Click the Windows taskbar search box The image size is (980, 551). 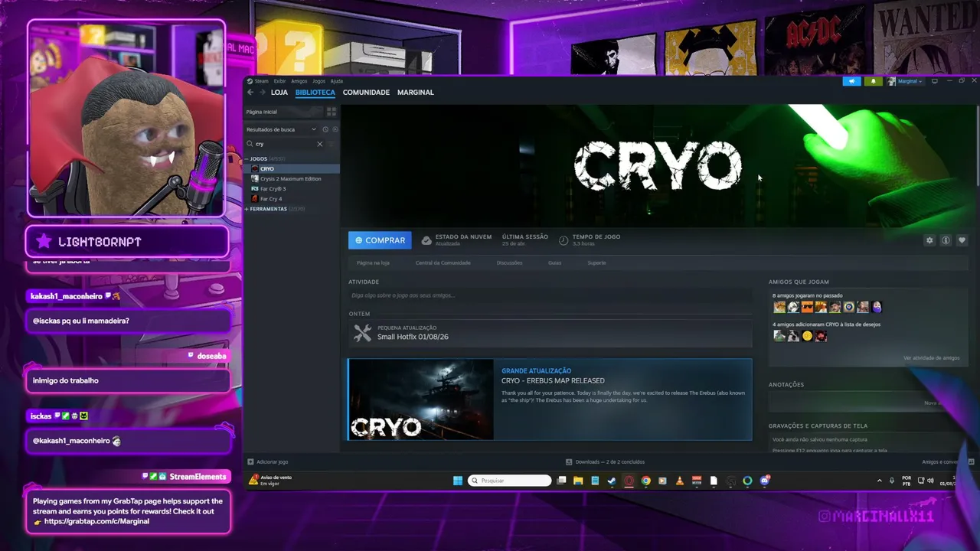(x=510, y=481)
